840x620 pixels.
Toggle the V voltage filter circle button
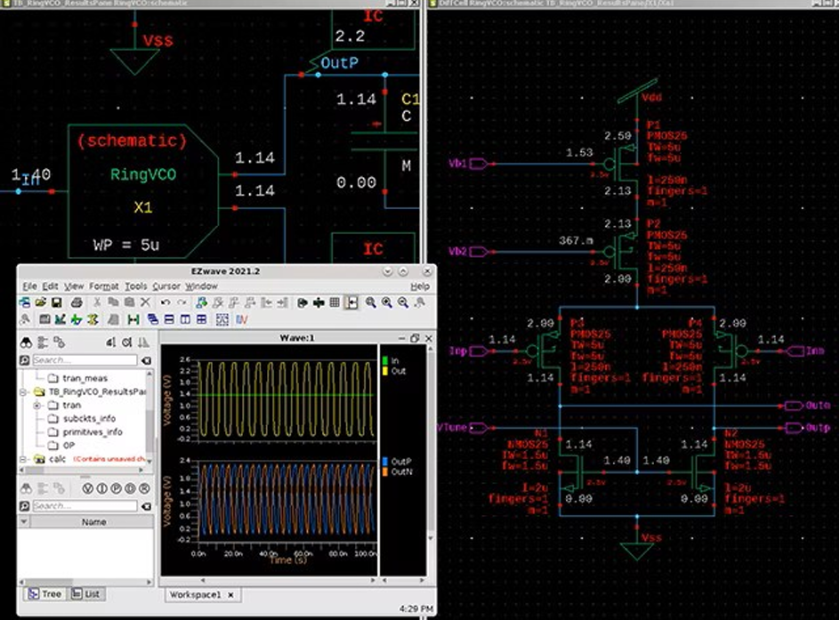[x=87, y=489]
